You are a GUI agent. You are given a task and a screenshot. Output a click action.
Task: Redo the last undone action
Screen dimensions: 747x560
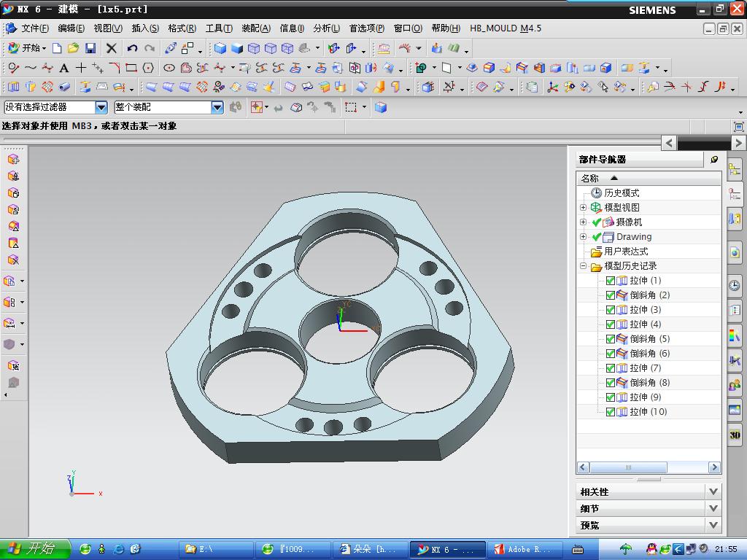pyautogui.click(x=150, y=48)
